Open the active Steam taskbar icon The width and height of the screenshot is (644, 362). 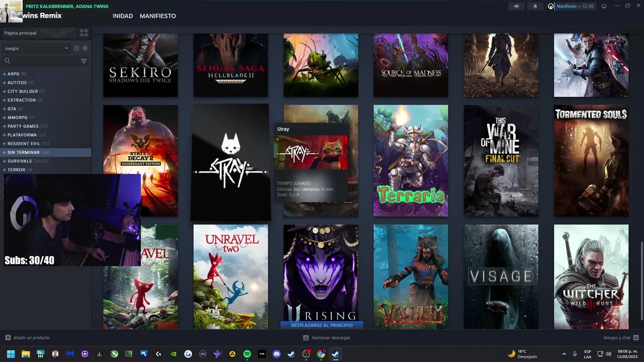click(335, 354)
